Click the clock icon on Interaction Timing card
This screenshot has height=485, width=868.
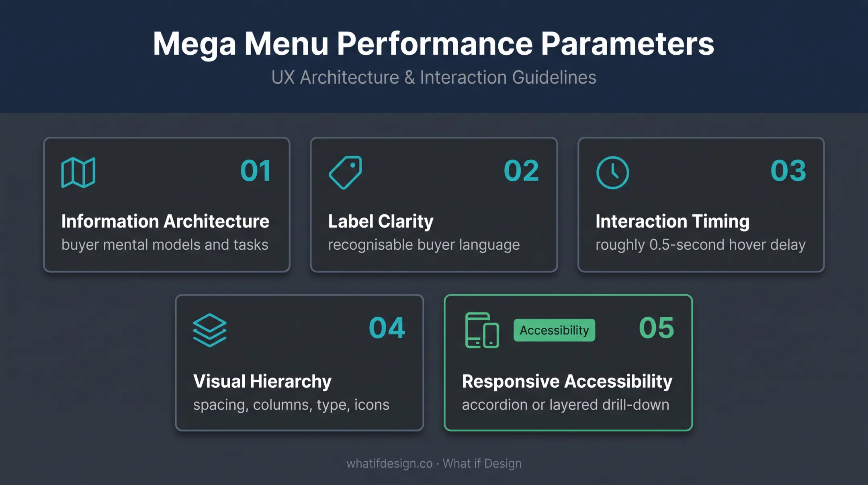pos(612,173)
